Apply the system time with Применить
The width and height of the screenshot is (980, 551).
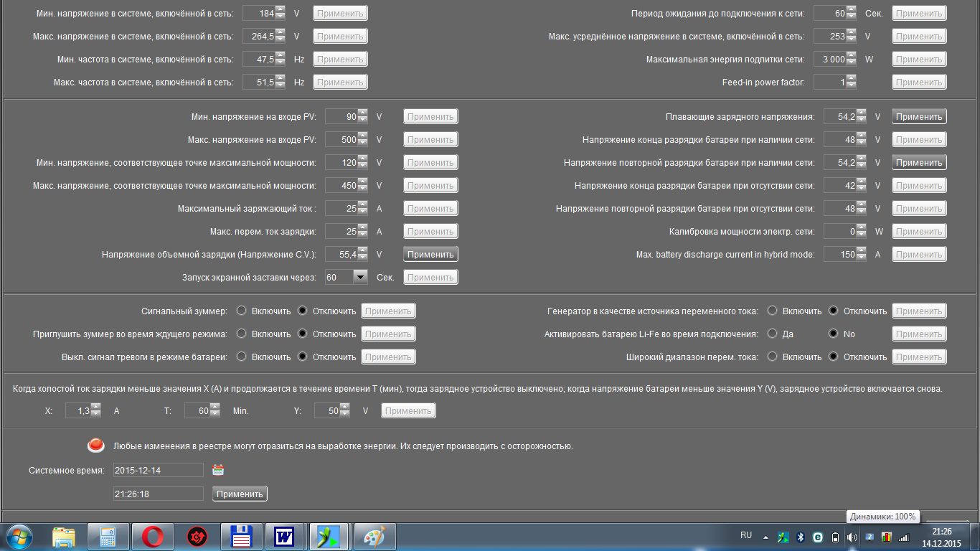[240, 494]
